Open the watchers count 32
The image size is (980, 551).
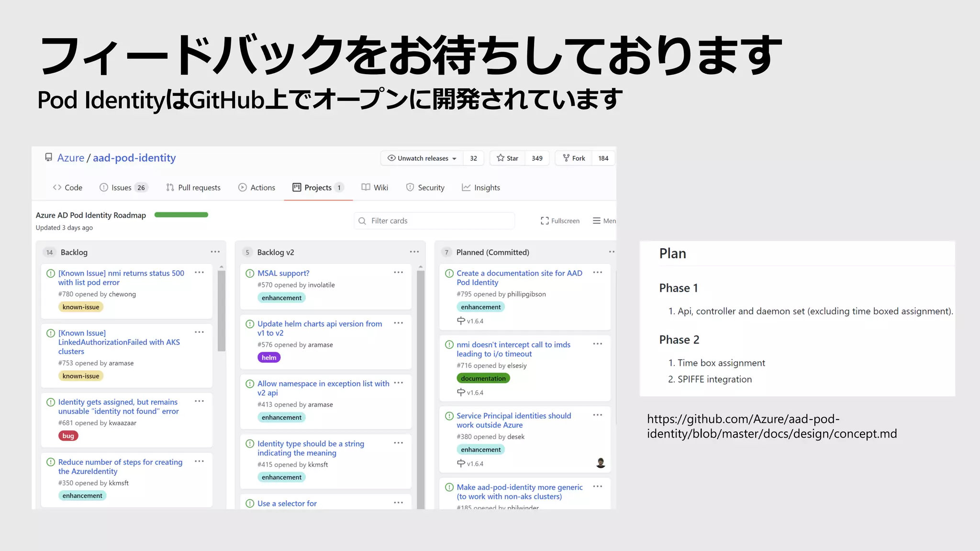473,158
